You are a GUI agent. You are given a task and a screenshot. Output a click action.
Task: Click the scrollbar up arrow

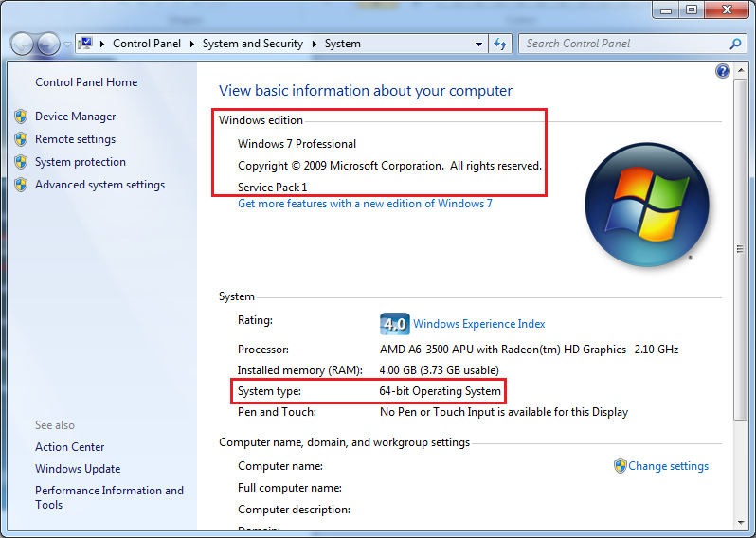click(x=740, y=71)
